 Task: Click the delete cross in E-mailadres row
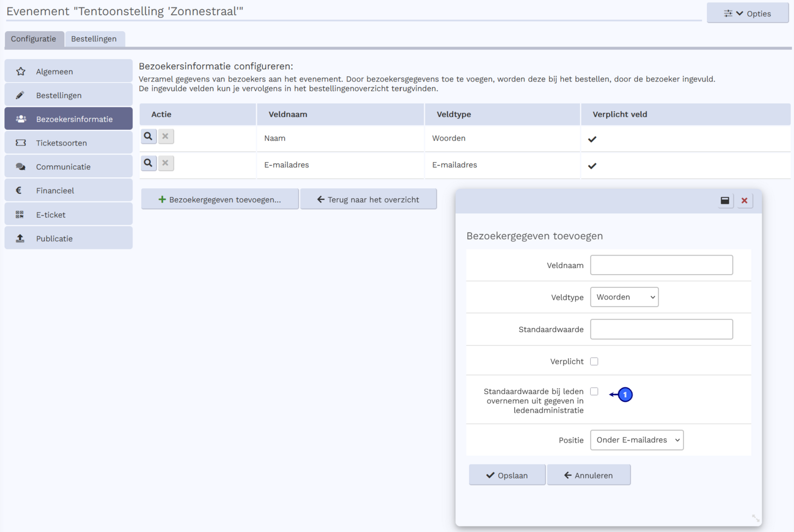166,163
